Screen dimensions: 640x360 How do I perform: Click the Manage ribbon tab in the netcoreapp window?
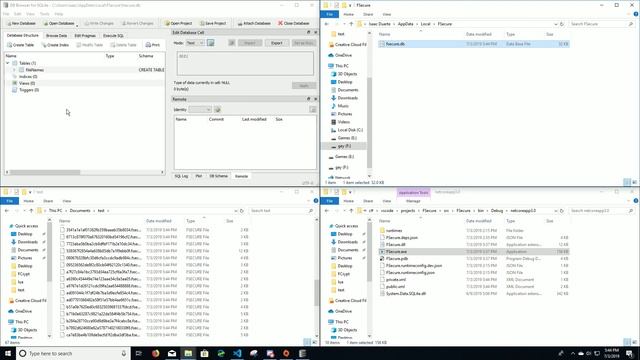(413, 201)
